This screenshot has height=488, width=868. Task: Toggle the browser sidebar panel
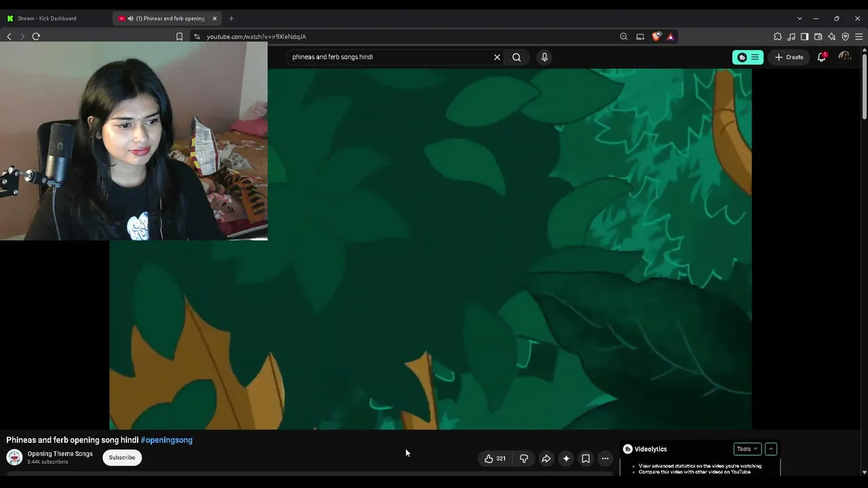[x=804, y=37]
